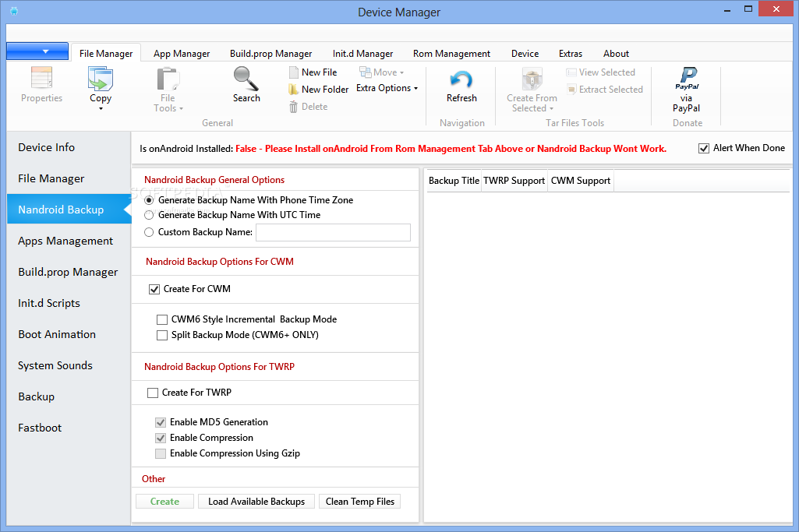
Task: Open the Device tab
Action: coord(525,54)
